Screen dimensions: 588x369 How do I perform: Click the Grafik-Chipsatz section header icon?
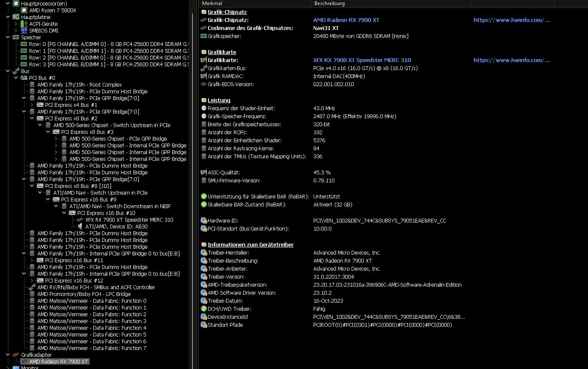[x=204, y=12]
